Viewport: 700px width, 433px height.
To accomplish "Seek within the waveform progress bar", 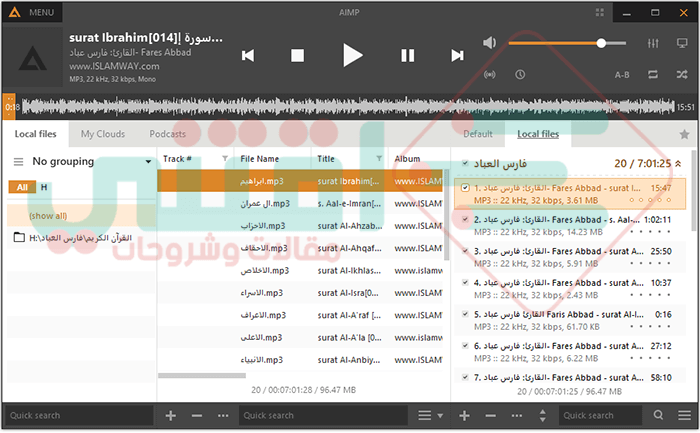I will (348, 107).
